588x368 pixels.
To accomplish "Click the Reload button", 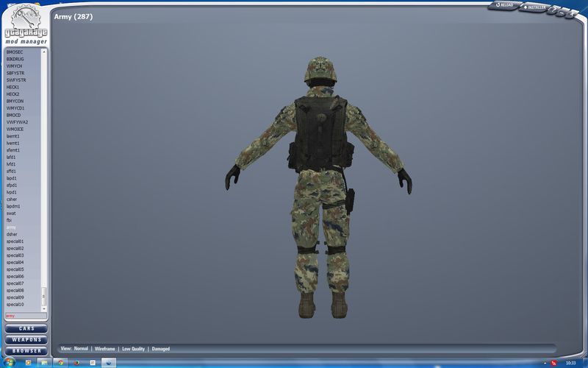I will click(x=505, y=5).
